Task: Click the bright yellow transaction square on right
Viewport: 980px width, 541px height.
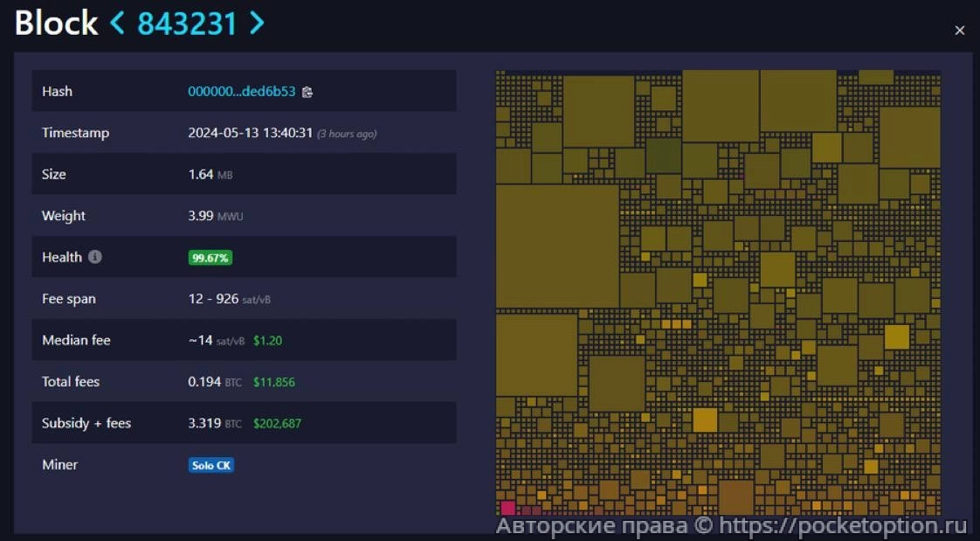Action: 896,336
